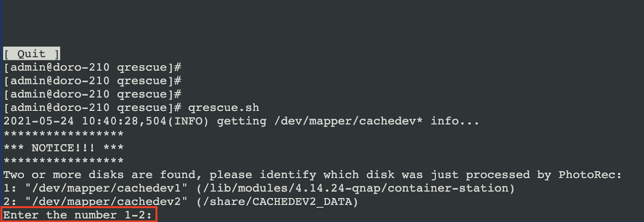Click the "/dev/mapper/cachedev* info..." log message
The image size is (644, 222).
coord(377,121)
